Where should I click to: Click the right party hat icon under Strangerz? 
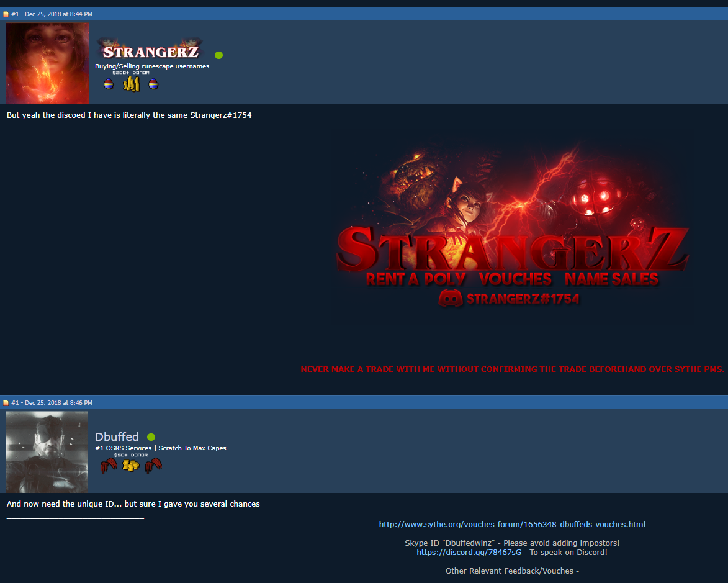pyautogui.click(x=153, y=84)
